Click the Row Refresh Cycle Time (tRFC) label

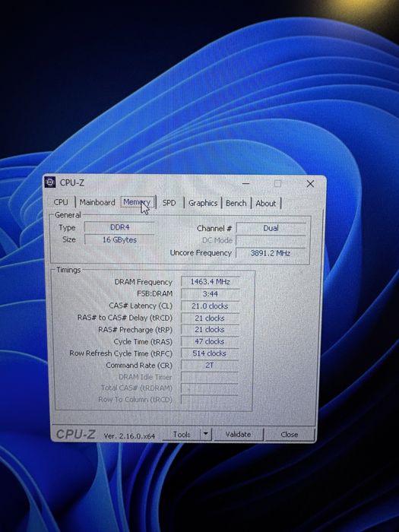pos(121,353)
